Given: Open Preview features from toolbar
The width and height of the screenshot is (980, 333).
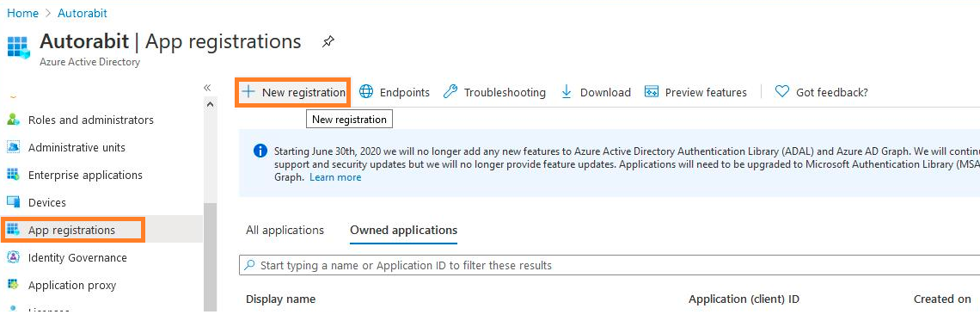Looking at the screenshot, I should (x=706, y=92).
